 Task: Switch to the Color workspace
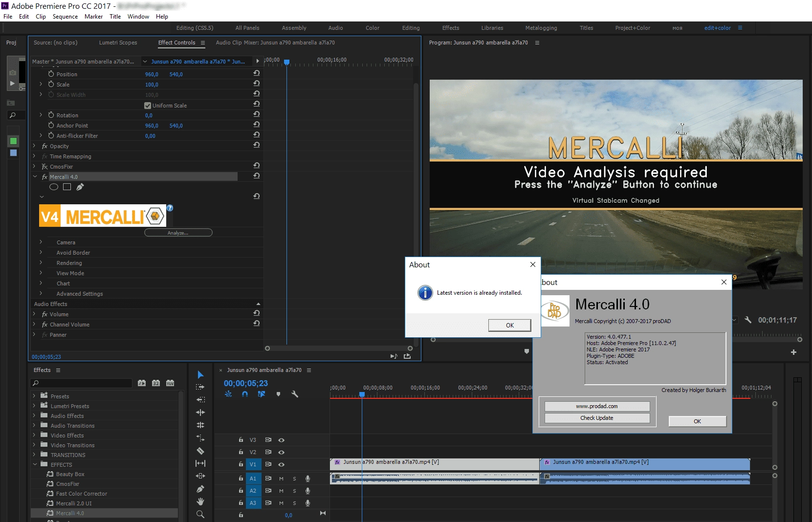[373, 28]
